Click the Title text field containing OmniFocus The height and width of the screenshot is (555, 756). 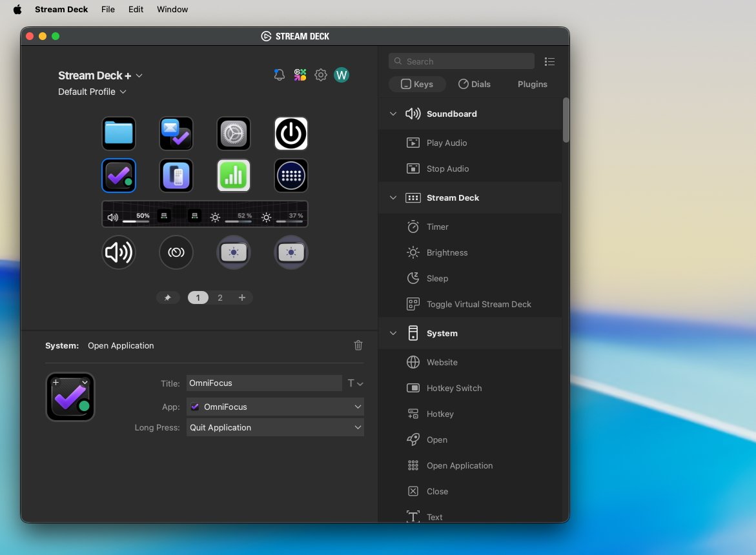(264, 383)
